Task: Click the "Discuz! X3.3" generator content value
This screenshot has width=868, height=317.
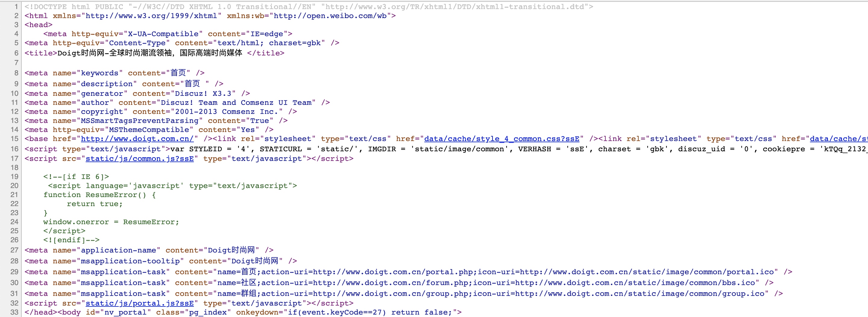Action: pyautogui.click(x=203, y=94)
